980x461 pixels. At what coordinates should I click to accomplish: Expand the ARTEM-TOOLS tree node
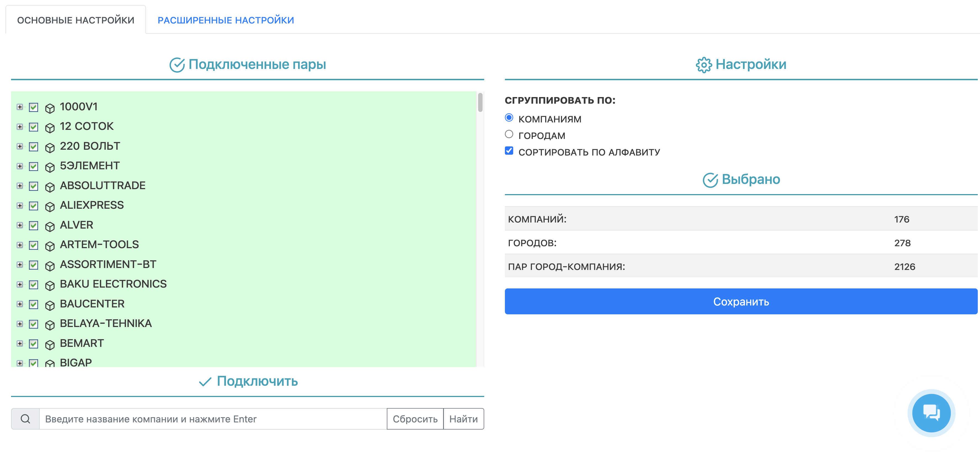point(20,245)
